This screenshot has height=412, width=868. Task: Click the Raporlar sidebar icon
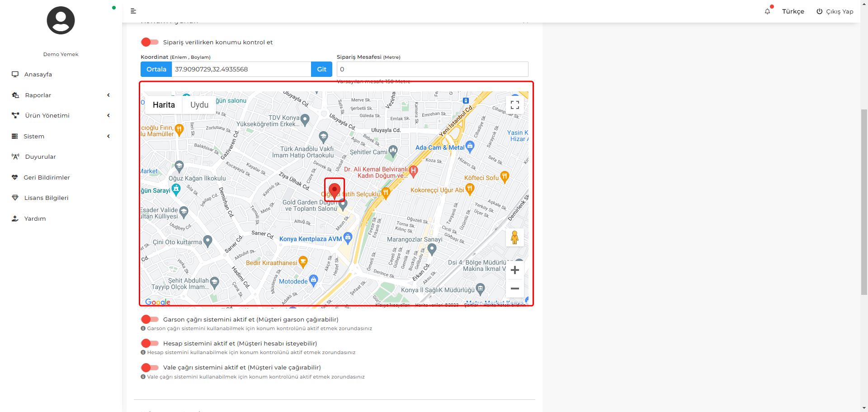[x=15, y=95]
